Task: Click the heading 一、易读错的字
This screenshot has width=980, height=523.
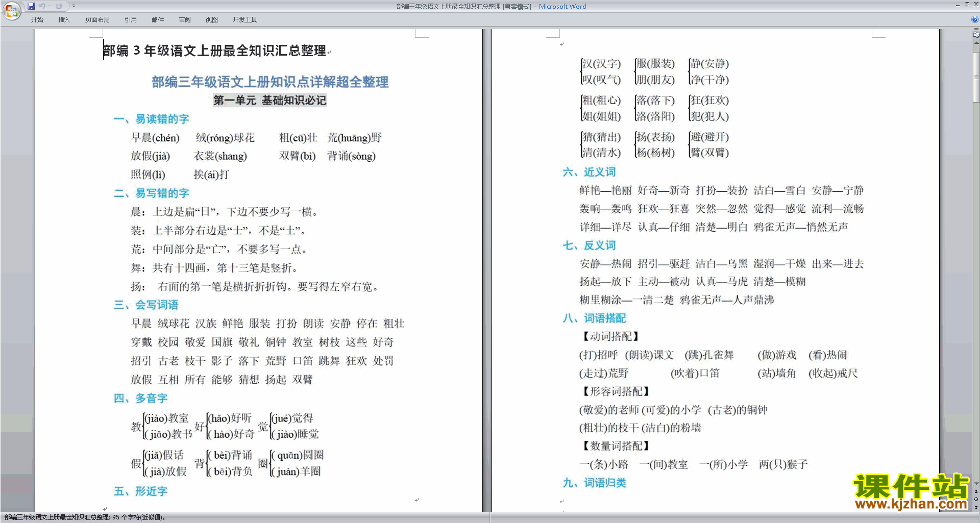Action: [151, 119]
